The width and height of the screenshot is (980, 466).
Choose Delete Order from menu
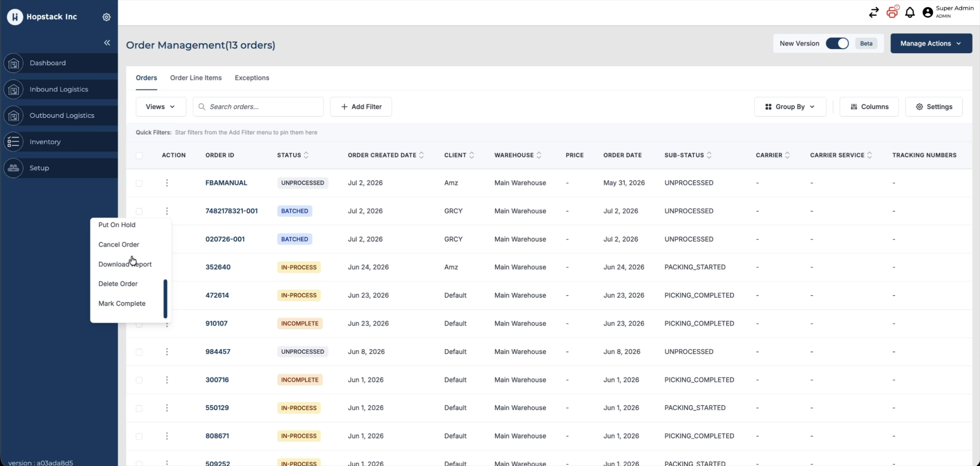click(x=118, y=284)
